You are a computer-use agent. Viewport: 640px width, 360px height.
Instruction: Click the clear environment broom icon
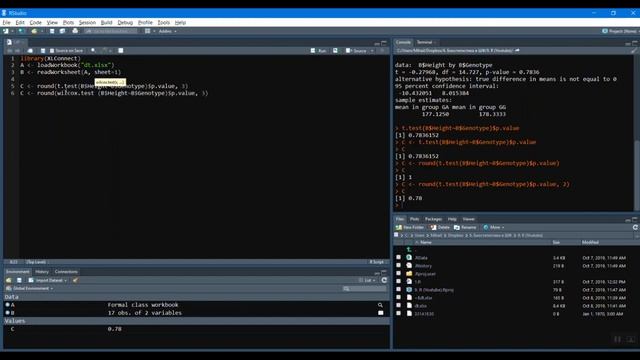tap(75, 280)
